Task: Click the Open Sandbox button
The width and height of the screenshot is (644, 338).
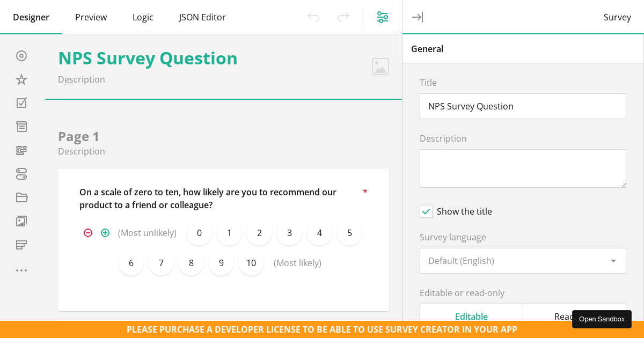Action: 602,319
